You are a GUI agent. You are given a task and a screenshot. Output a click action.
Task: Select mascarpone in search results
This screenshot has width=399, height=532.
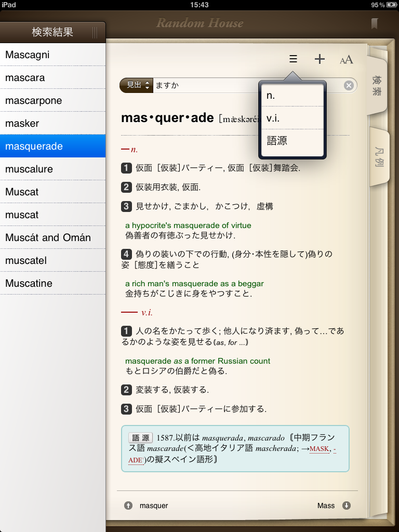(52, 101)
